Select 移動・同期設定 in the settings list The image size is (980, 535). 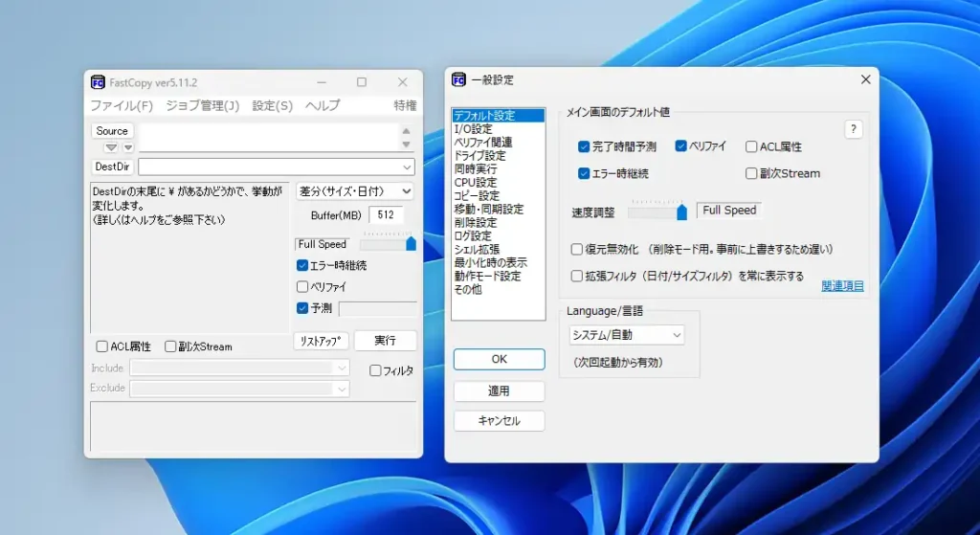[x=498, y=210]
